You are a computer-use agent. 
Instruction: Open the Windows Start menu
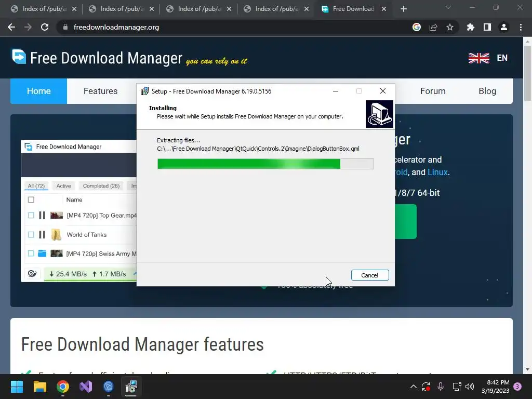pos(17,387)
